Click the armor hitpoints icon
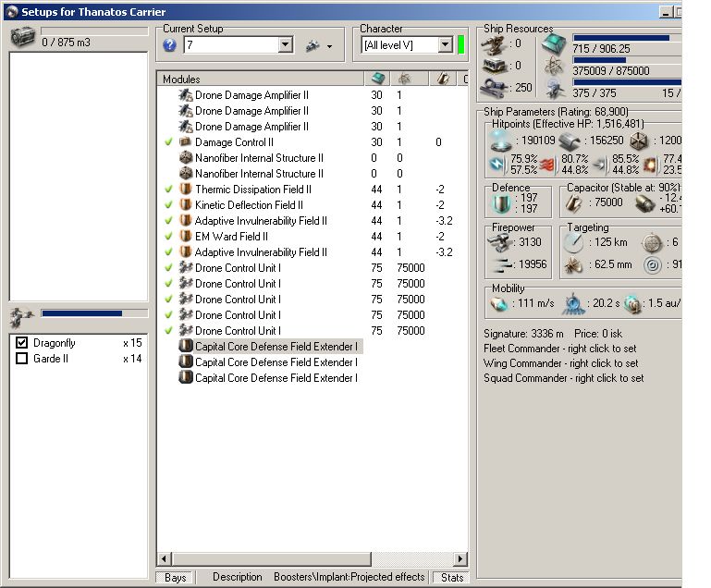This screenshot has width=711, height=588. pyautogui.click(x=569, y=141)
